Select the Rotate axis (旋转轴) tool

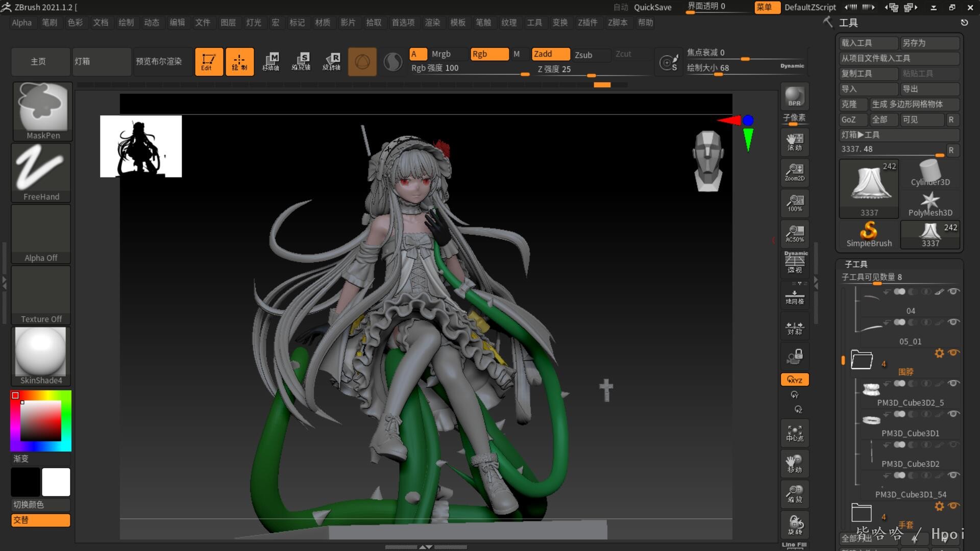tap(332, 62)
